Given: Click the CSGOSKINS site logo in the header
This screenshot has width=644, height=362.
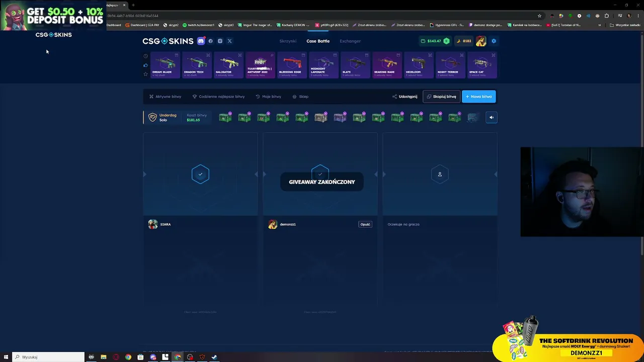Looking at the screenshot, I should coord(168,41).
